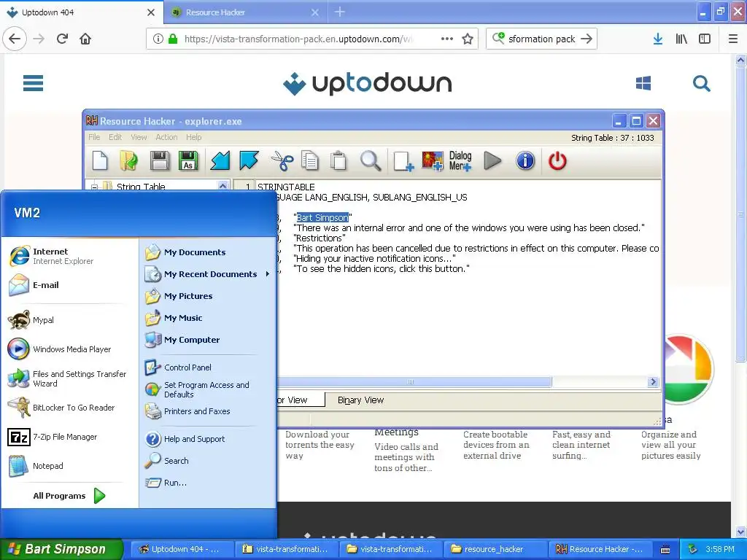Expand My Recent Documents submenu
This screenshot has width=747, height=560.
click(x=208, y=274)
